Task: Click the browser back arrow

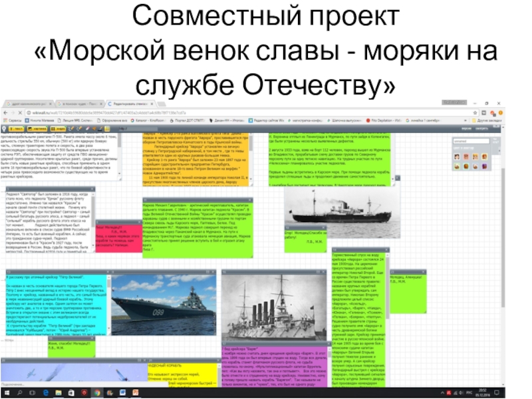Action: point(5,112)
